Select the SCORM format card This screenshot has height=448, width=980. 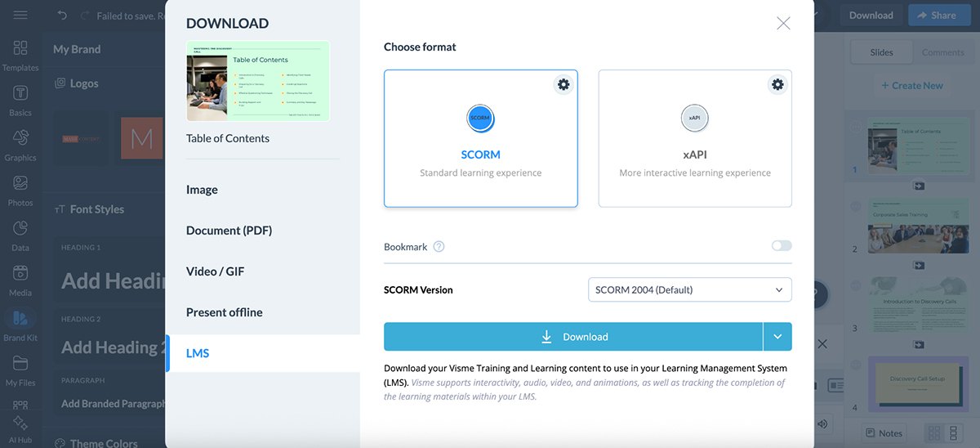pos(480,139)
